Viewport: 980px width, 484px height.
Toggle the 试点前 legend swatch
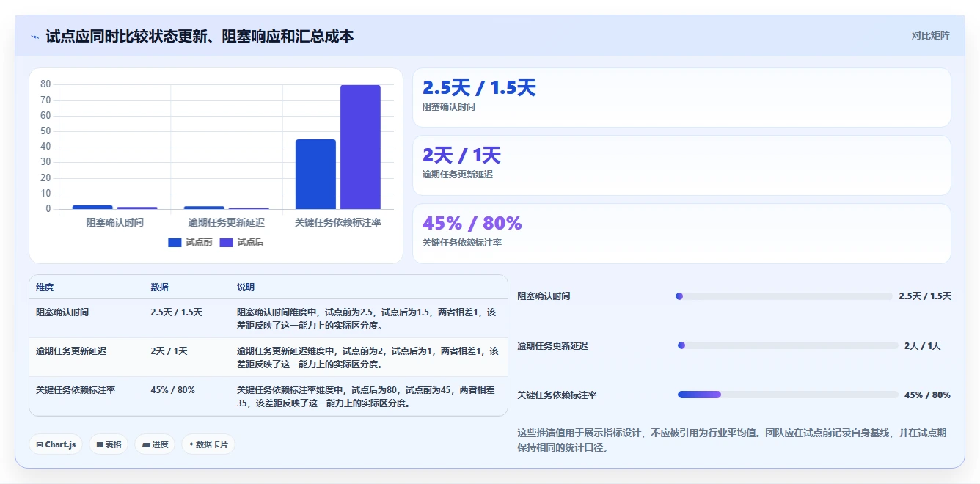point(175,242)
